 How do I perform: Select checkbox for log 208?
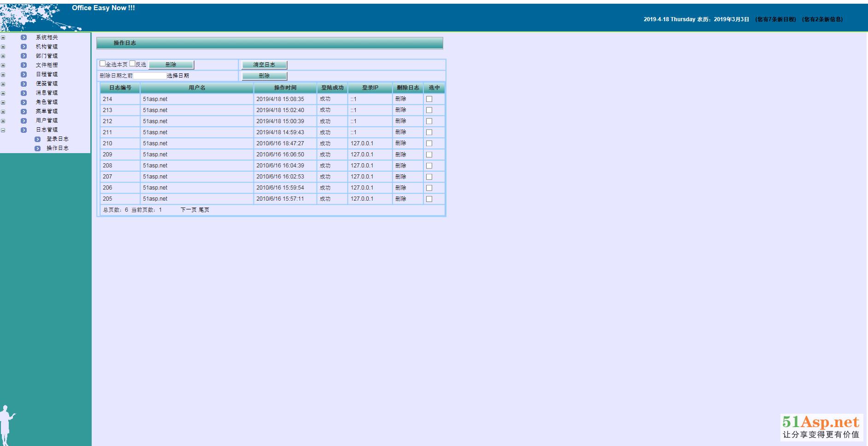[x=429, y=166]
